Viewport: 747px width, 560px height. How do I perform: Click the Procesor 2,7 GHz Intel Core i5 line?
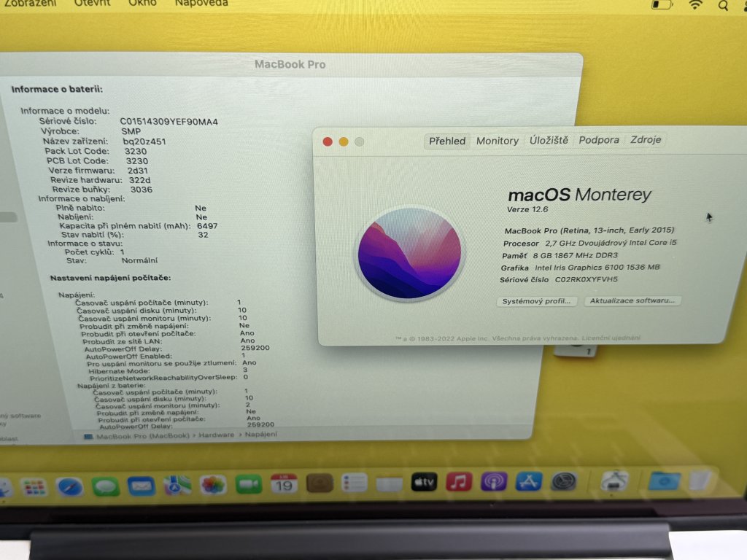pos(589,243)
